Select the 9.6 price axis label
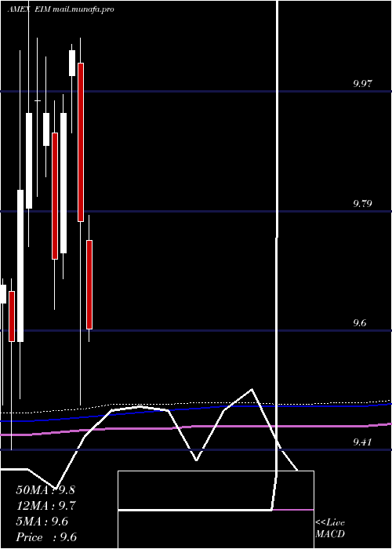This screenshot has width=392, height=549. click(360, 322)
